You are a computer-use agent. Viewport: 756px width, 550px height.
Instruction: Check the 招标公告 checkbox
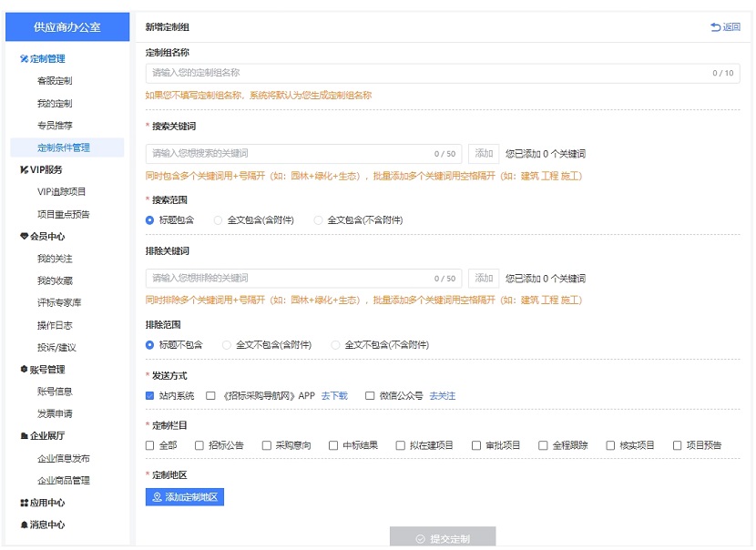[x=199, y=445]
